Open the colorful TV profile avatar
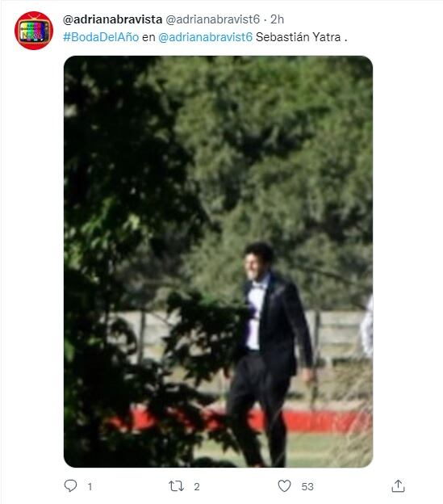 34,31
